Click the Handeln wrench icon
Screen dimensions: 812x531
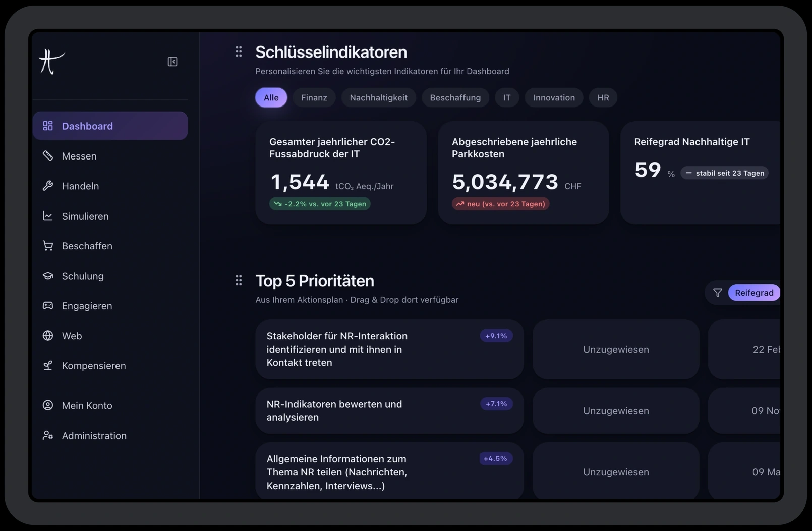point(48,186)
